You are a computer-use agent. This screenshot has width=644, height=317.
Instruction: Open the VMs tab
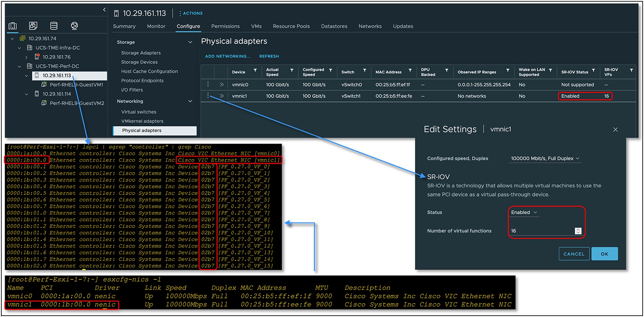pyautogui.click(x=256, y=26)
